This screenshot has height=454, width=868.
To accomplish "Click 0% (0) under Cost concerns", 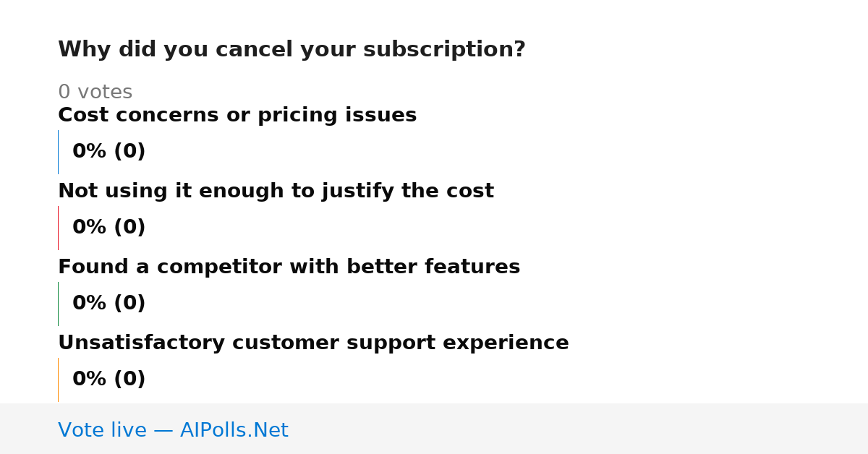I will [x=109, y=152].
